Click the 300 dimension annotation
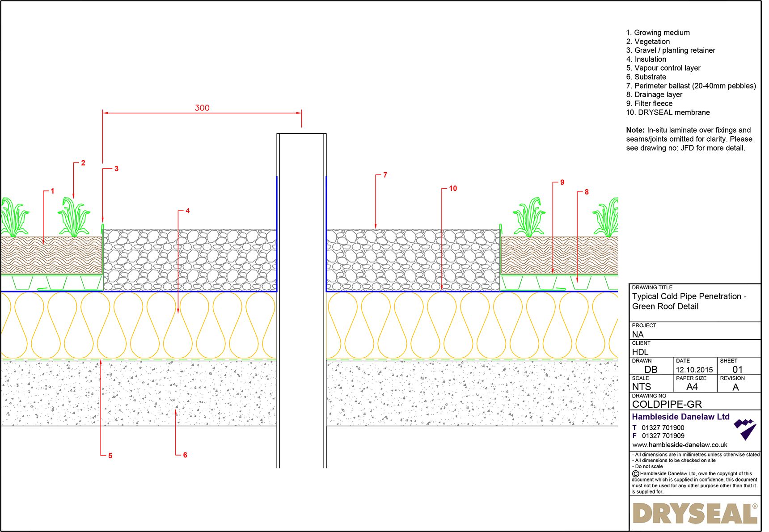Image resolution: width=769 pixels, height=532 pixels. pyautogui.click(x=202, y=107)
